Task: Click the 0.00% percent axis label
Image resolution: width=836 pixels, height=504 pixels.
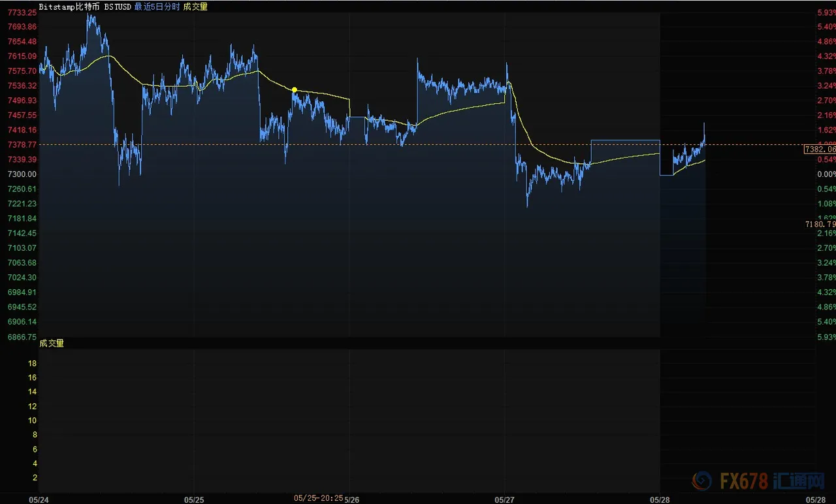Action: (x=827, y=174)
